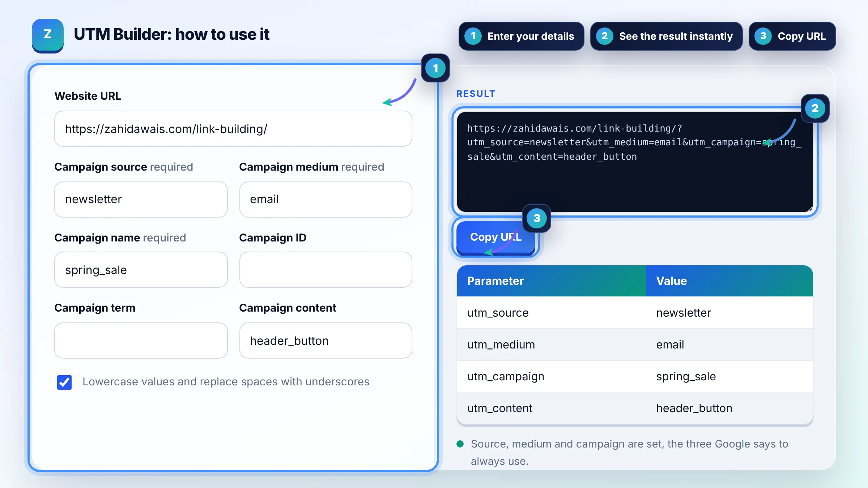Click the generated URL result text area
This screenshot has width=868, height=488.
coord(635,162)
